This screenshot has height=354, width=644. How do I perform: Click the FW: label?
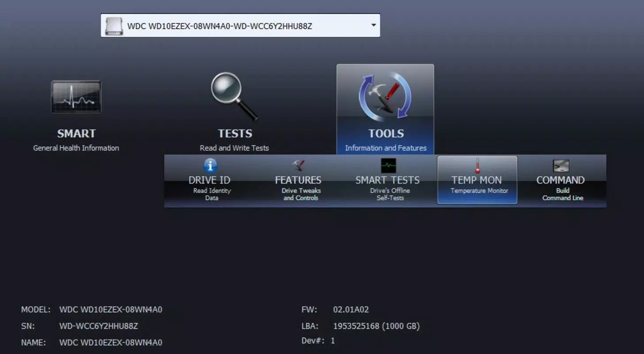tap(309, 309)
